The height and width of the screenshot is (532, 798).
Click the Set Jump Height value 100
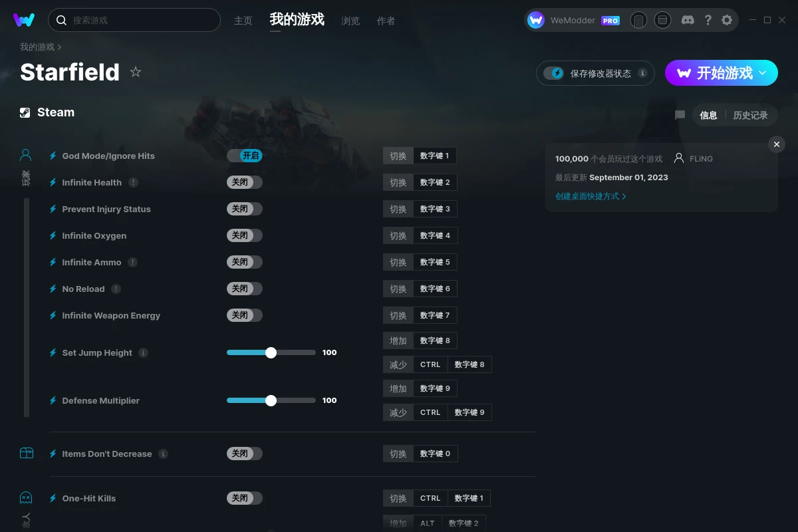tap(329, 352)
